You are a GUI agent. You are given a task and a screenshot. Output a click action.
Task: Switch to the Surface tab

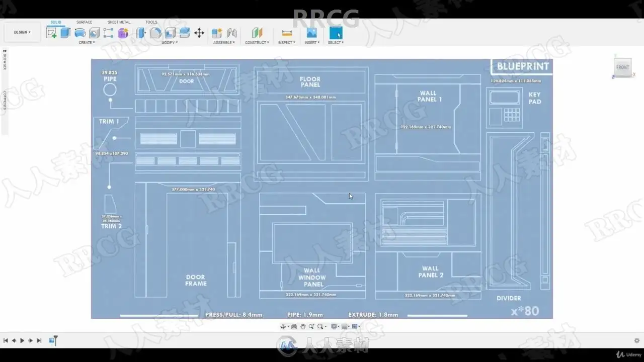85,22
